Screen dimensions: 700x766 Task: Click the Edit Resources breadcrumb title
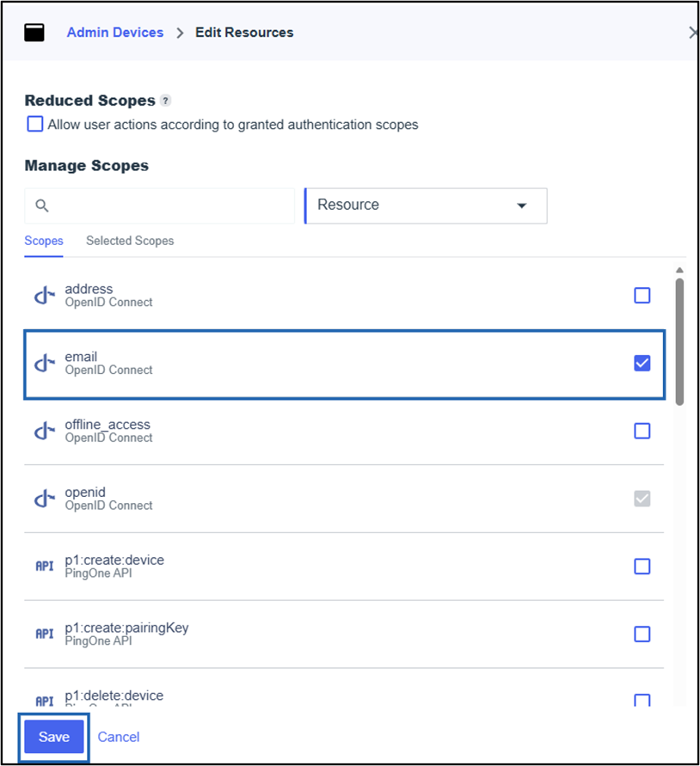point(244,33)
